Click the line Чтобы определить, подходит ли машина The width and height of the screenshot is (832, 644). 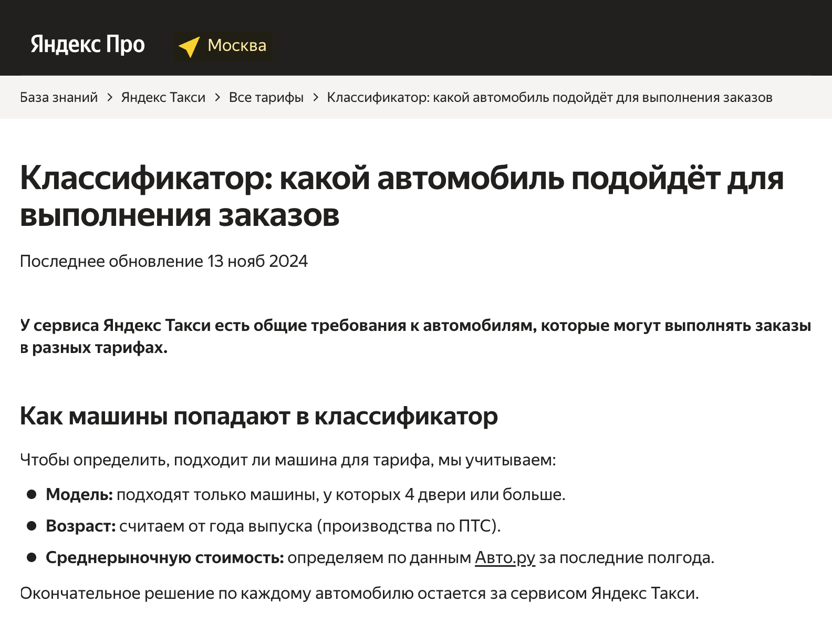coord(288,460)
